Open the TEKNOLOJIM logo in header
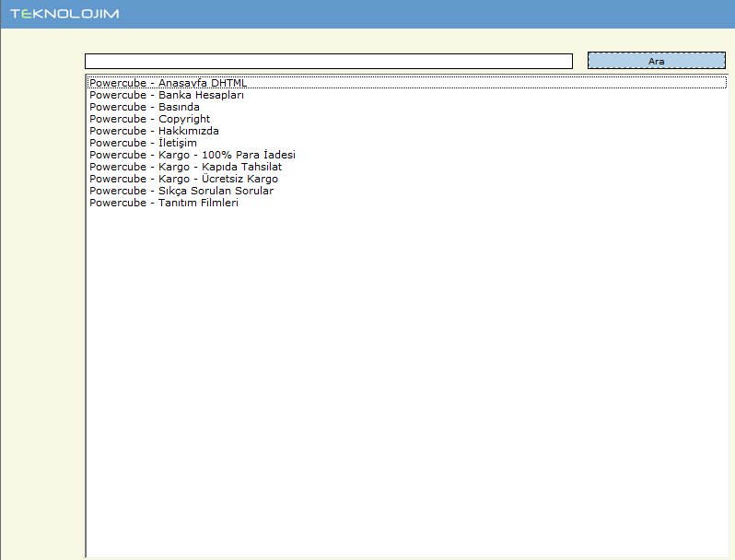 [x=64, y=14]
